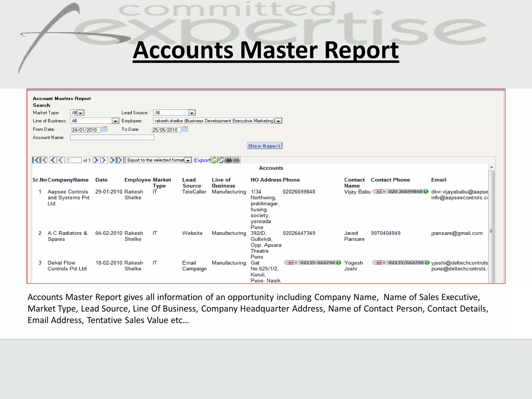Open the From Date calendar picker
Screen dimensions: 532x399
point(104,129)
